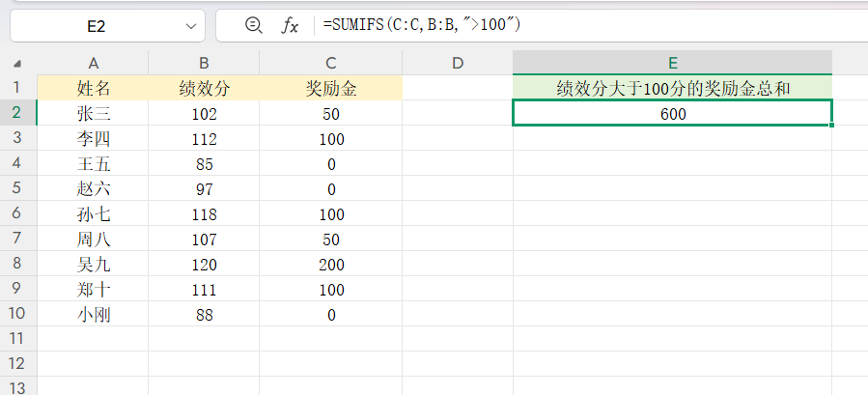
Task: Expand the Name Box dropdown arrow
Action: click(x=191, y=26)
